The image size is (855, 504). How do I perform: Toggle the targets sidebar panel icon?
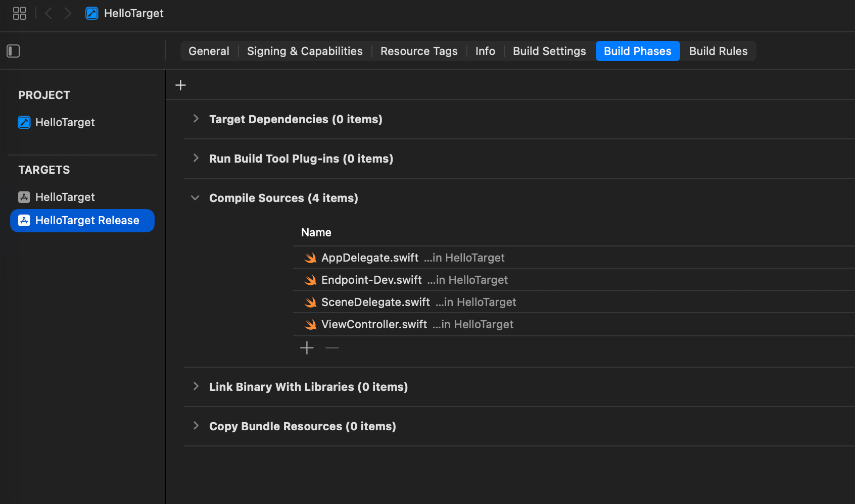[x=13, y=51]
